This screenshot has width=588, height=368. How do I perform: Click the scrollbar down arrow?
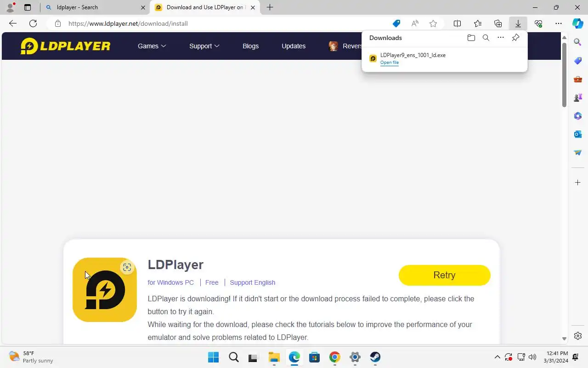click(x=564, y=339)
